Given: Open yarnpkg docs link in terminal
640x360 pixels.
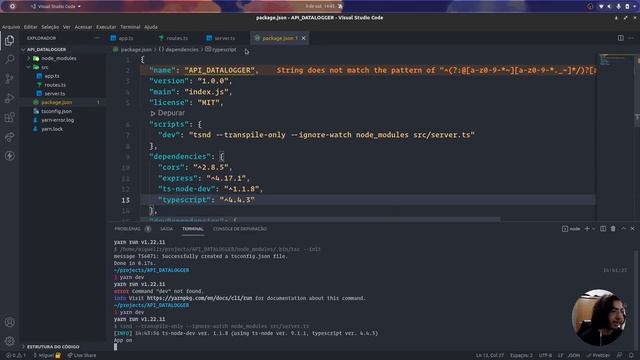Looking at the screenshot, I should point(199,298).
